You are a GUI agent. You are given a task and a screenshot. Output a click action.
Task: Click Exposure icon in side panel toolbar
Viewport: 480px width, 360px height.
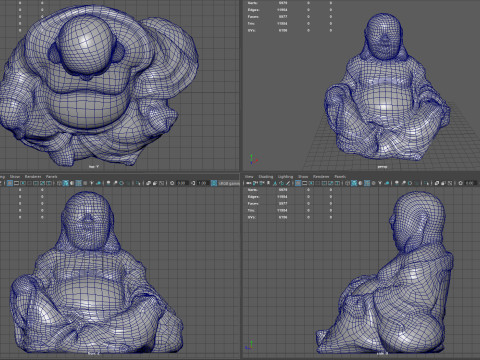(460, 183)
